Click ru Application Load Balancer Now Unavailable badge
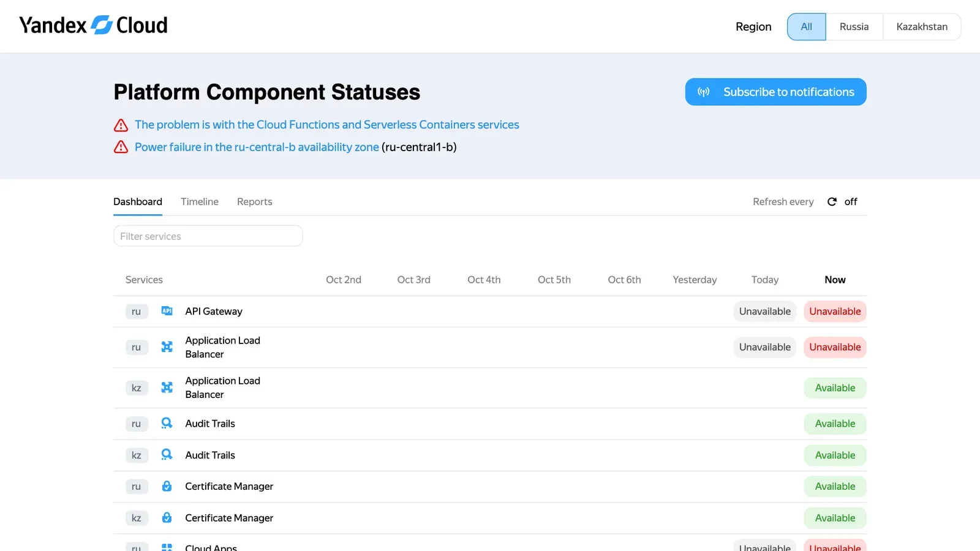The width and height of the screenshot is (980, 551). (x=835, y=347)
